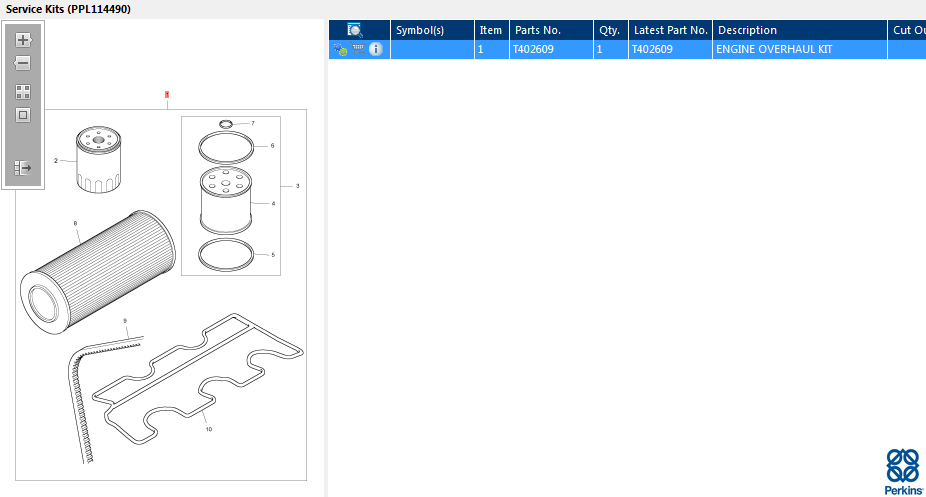Click the red callout 1 marker
This screenshot has height=497, width=926.
coord(167,94)
